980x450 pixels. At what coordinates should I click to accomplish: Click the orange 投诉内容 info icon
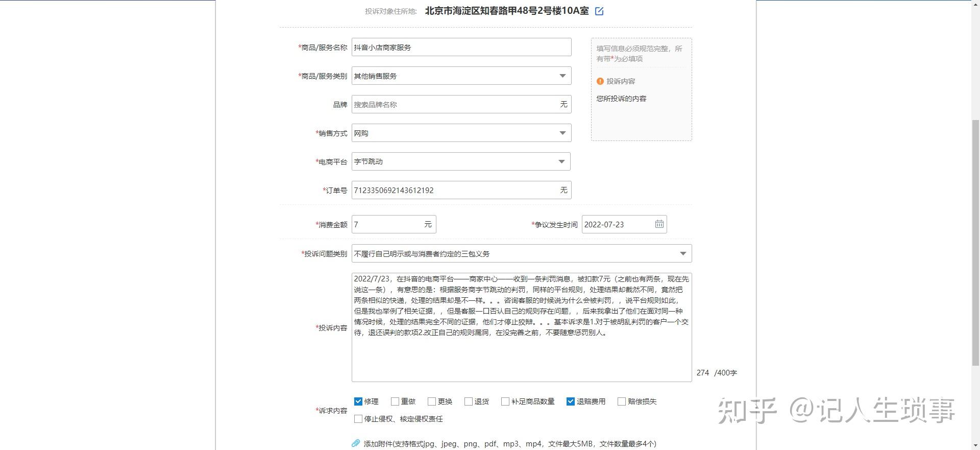(x=600, y=81)
